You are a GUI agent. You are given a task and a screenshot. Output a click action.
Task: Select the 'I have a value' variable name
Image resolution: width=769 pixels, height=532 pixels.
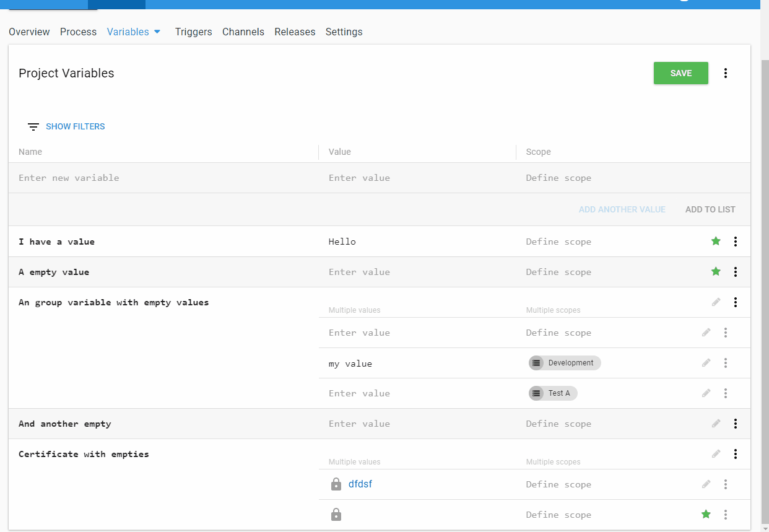pos(56,242)
